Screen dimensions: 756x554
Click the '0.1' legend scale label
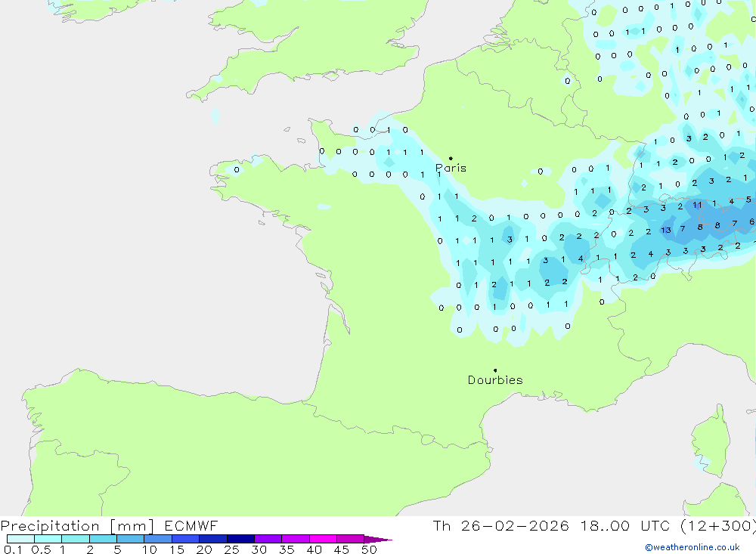click(x=13, y=549)
